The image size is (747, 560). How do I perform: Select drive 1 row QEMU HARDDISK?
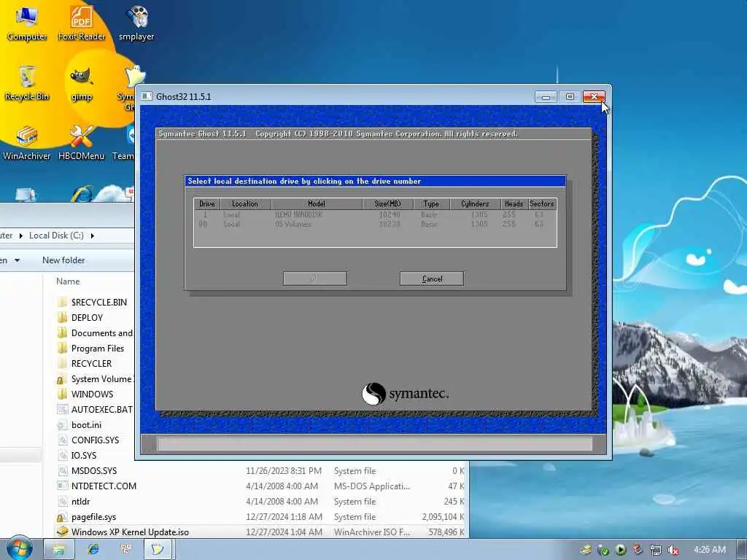(375, 215)
